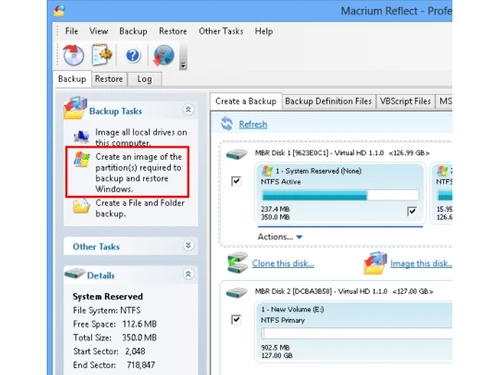Switch to the Restore tab
The height and width of the screenshot is (375, 500).
coord(109,79)
